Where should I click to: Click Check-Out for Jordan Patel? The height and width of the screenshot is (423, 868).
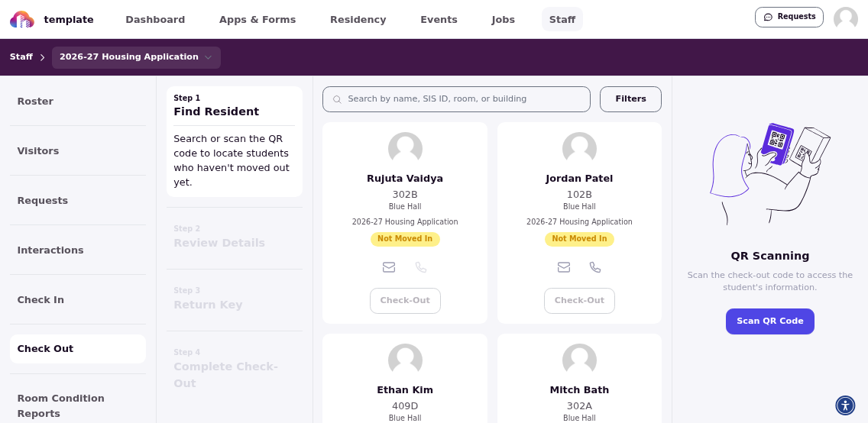pos(579,301)
